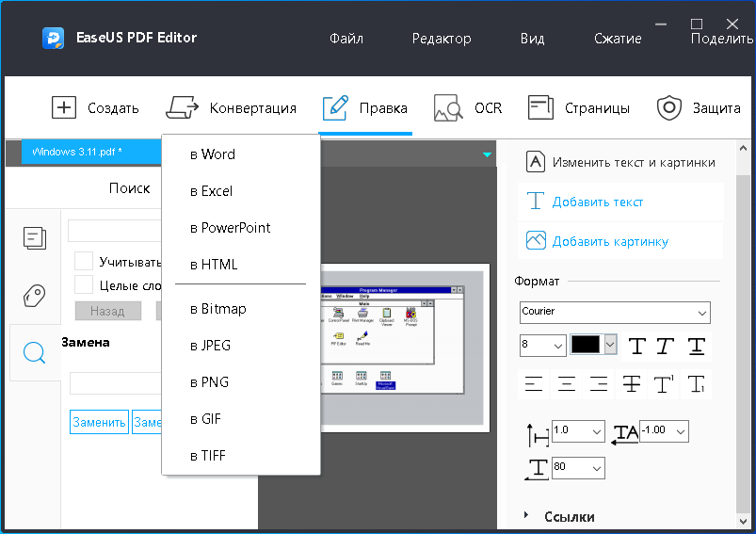Center-align the text
The height and width of the screenshot is (534, 756).
[567, 384]
